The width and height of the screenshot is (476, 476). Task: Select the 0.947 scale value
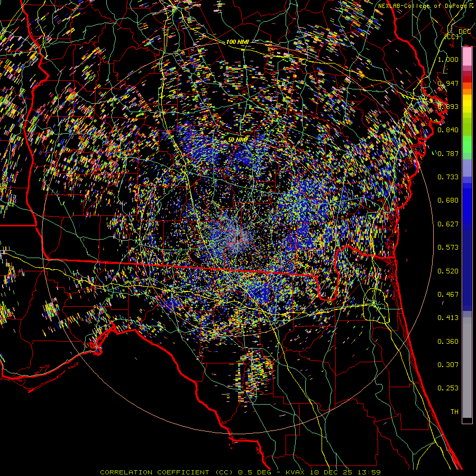[448, 83]
